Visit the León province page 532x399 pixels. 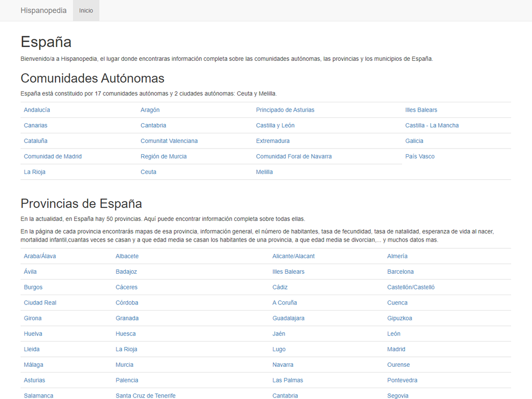[x=394, y=335]
